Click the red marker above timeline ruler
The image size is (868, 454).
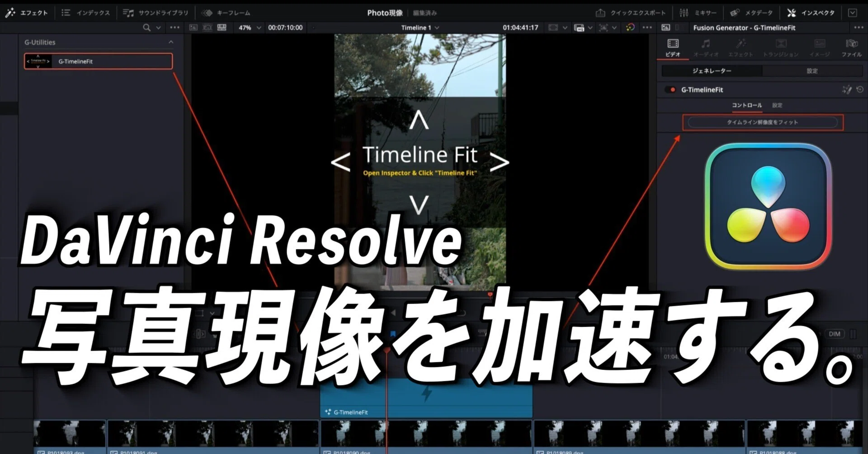490,296
